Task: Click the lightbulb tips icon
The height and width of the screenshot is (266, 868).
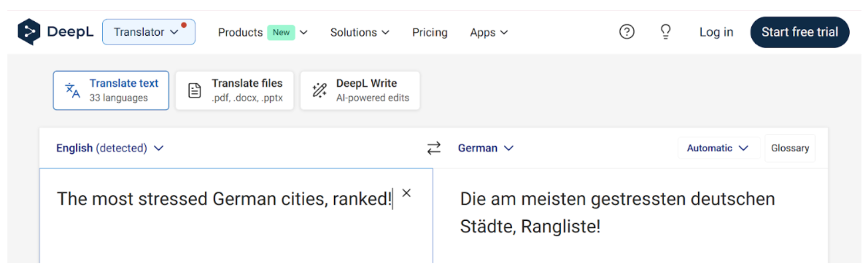Action: pos(665,32)
